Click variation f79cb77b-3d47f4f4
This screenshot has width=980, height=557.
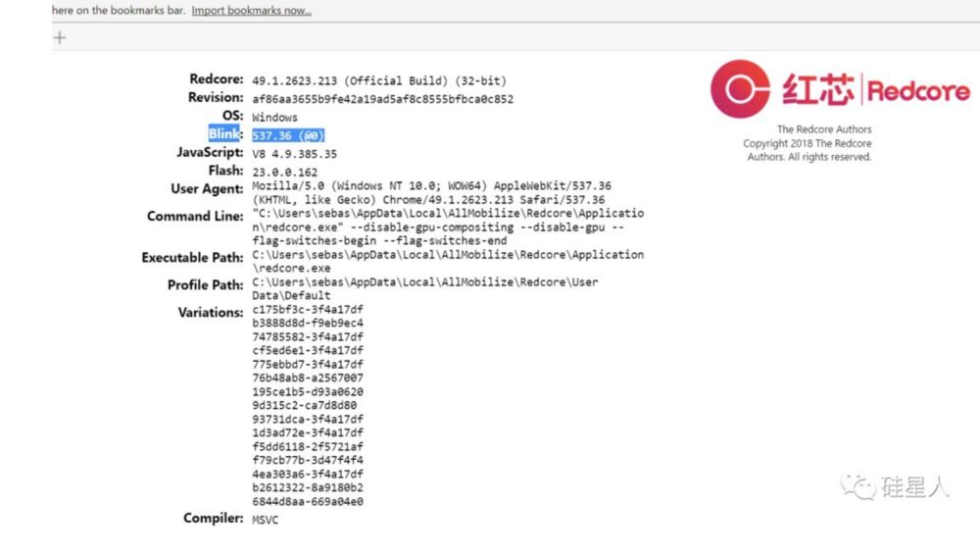pos(308,461)
